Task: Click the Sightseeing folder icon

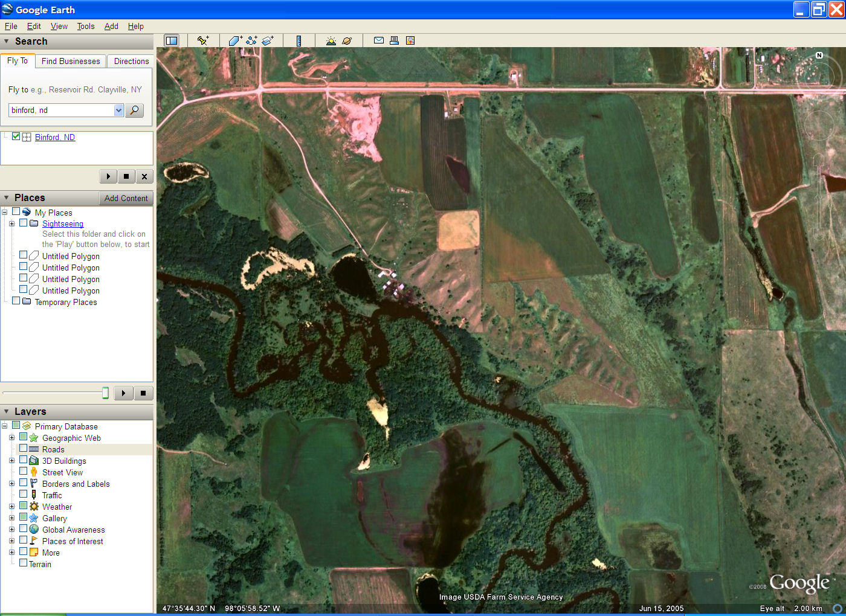Action: pyautogui.click(x=34, y=223)
